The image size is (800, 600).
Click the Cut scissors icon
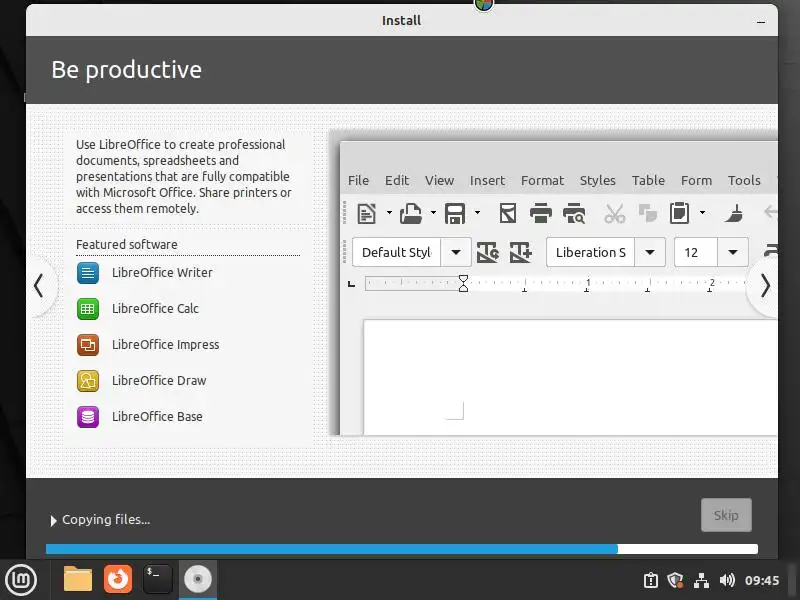click(x=614, y=213)
